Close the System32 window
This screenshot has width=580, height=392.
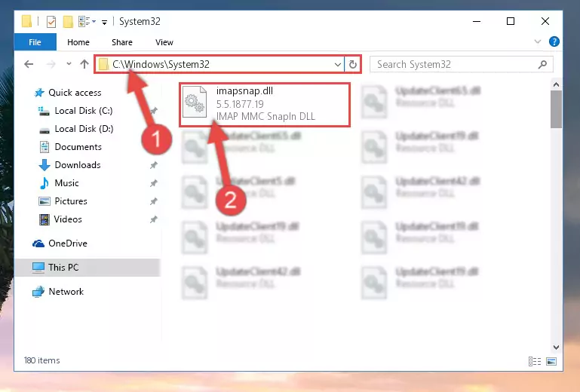tap(545, 21)
